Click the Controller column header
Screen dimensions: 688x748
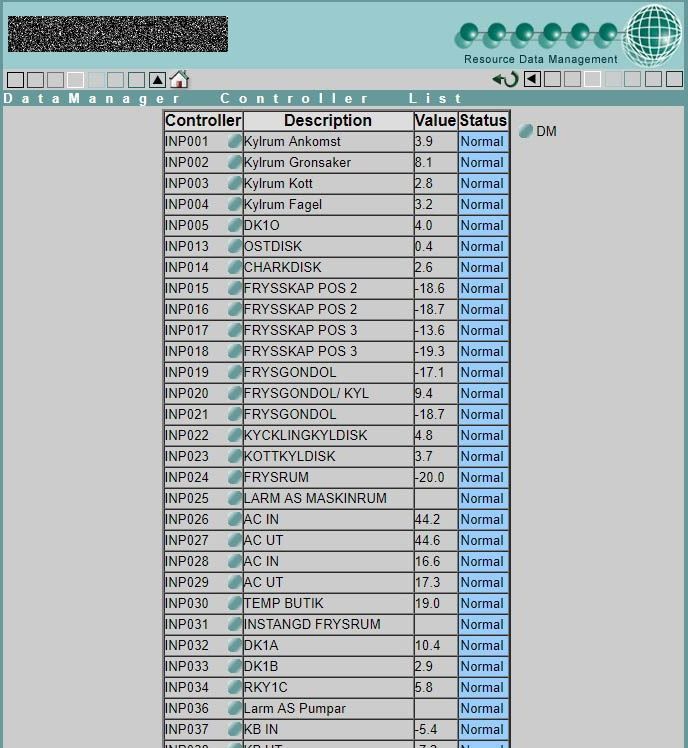pos(203,121)
